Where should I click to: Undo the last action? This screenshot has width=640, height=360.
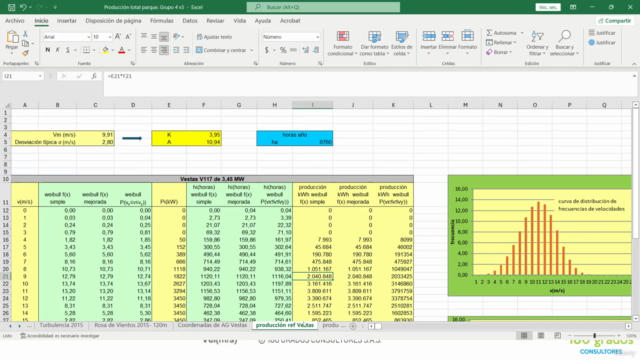coord(23,7)
